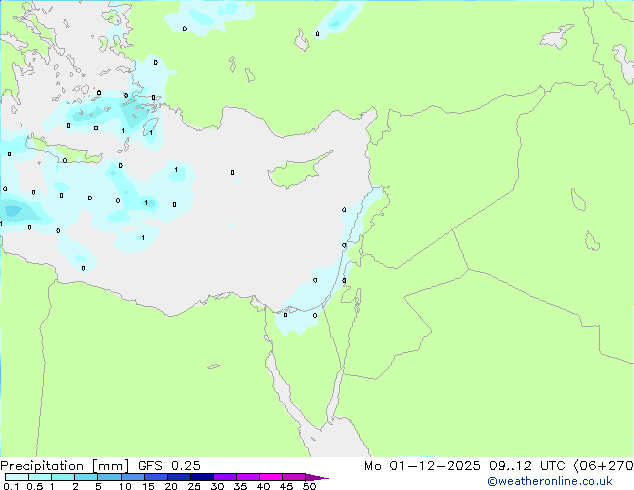Viewport: 634px width, 490px height.
Task: Click the '09..12 UTC' time range text
Action: [527, 466]
